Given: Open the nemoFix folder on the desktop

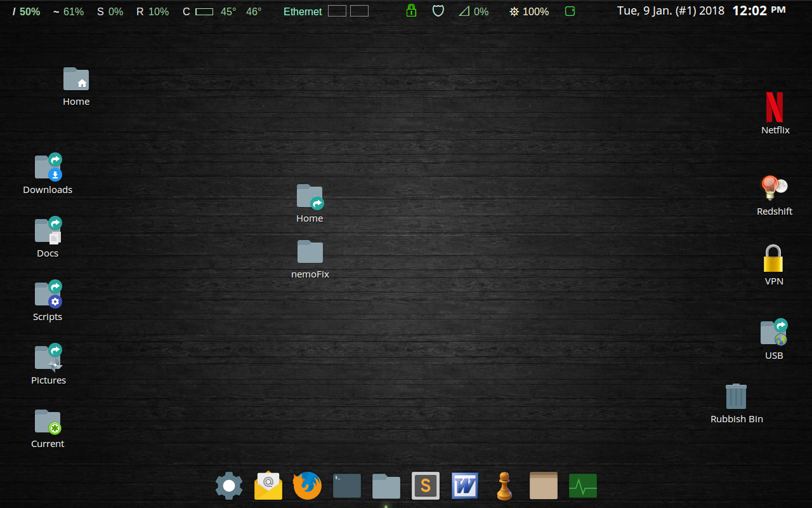Looking at the screenshot, I should pos(310,251).
